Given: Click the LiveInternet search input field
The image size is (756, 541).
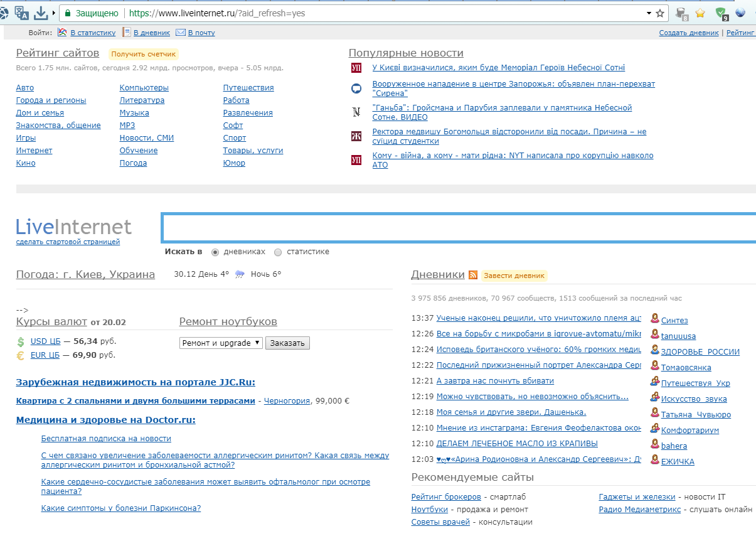Looking at the screenshot, I should [459, 227].
